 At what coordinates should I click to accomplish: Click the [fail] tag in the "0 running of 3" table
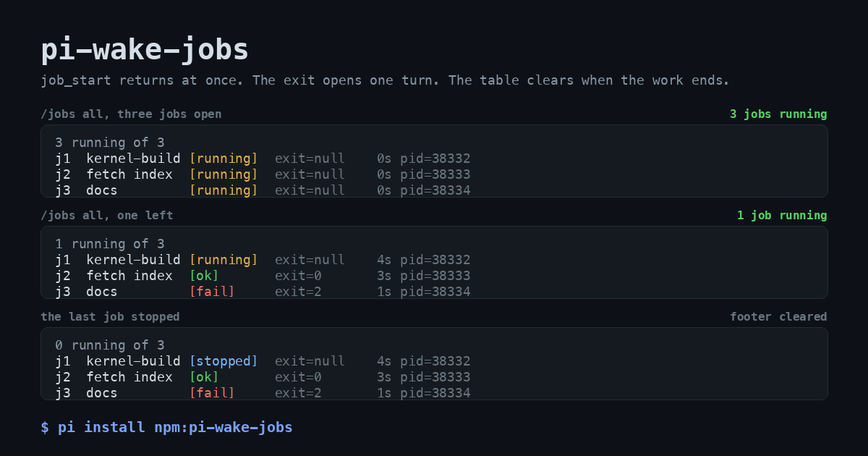point(212,393)
